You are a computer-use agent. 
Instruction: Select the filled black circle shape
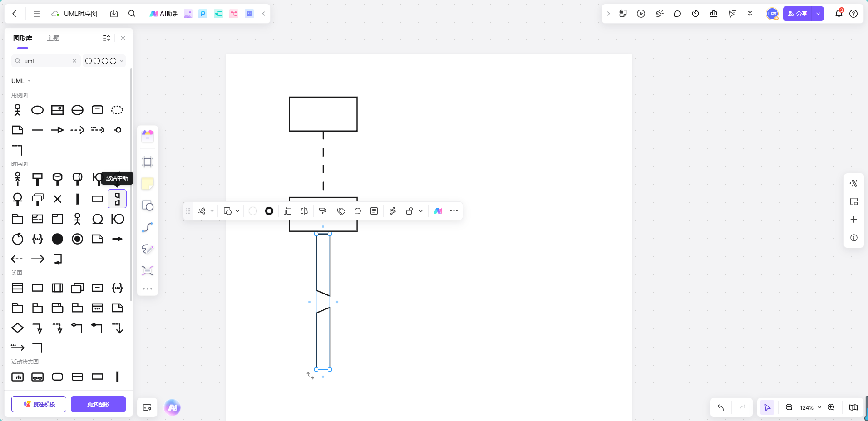(57, 239)
